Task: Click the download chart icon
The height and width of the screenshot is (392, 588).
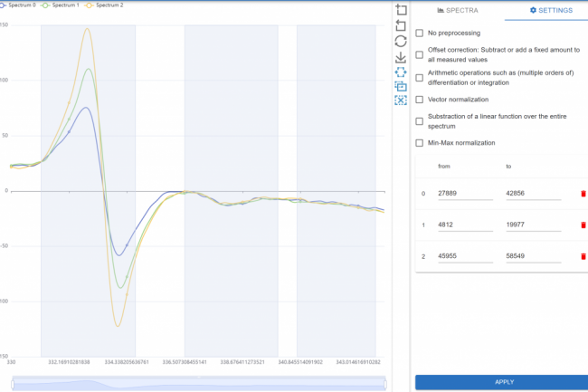Action: (x=402, y=56)
